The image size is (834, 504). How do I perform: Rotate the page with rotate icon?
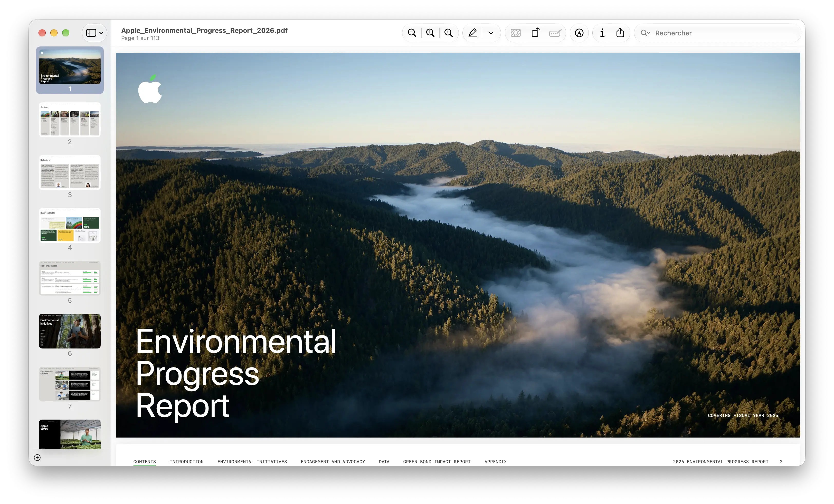point(536,33)
